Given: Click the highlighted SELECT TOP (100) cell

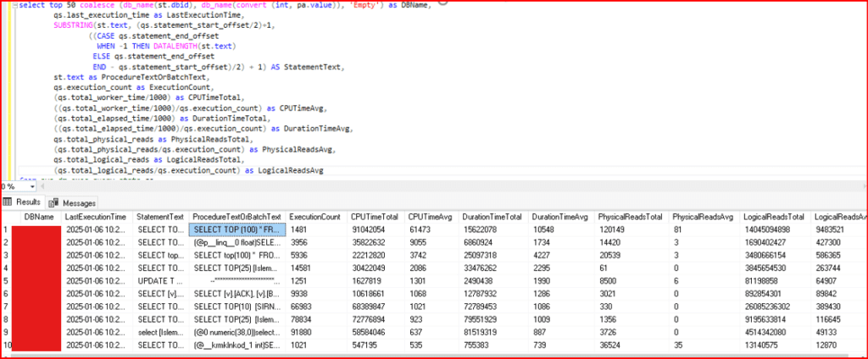Looking at the screenshot, I should click(234, 229).
